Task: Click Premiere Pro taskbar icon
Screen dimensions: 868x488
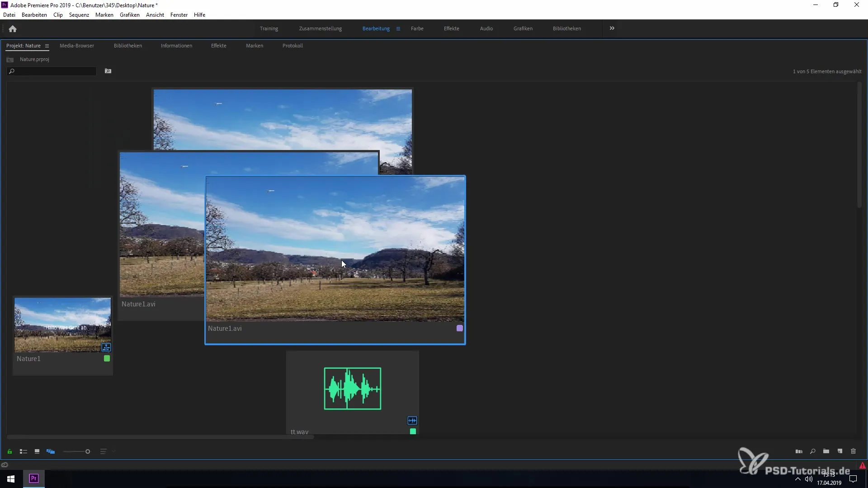Action: [x=33, y=479]
